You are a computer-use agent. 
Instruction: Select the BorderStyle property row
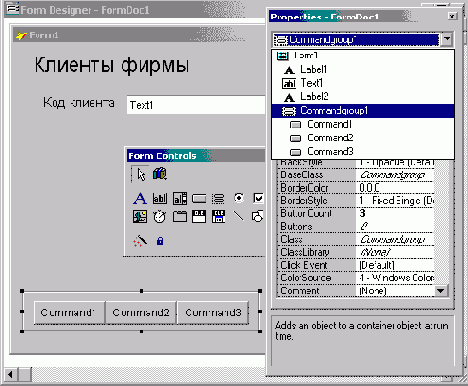tap(356, 201)
